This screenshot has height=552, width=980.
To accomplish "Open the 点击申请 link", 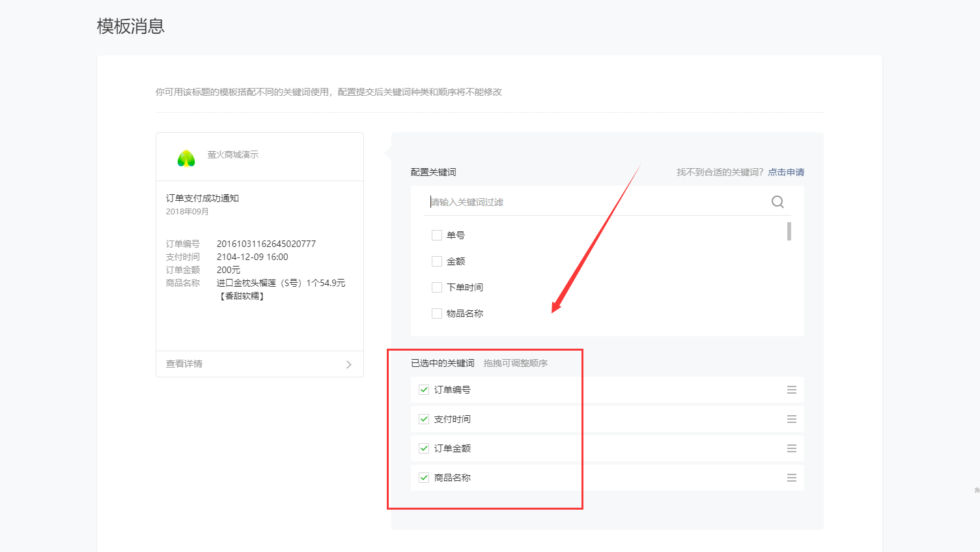I will point(786,172).
